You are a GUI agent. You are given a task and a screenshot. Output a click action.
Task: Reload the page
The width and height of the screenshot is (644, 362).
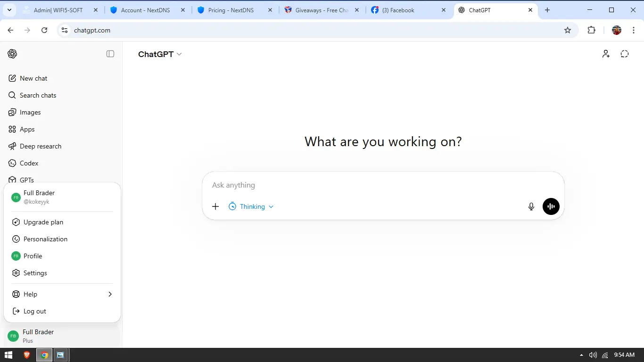pyautogui.click(x=44, y=30)
